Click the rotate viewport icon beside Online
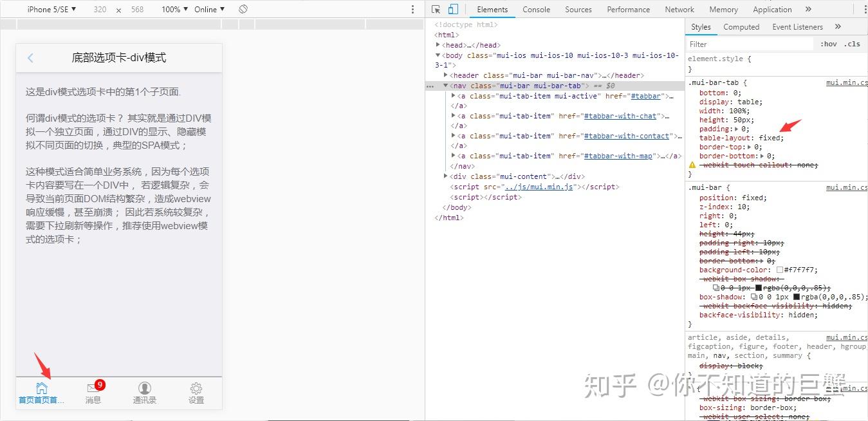Image resolution: width=868 pixels, height=421 pixels. click(243, 9)
